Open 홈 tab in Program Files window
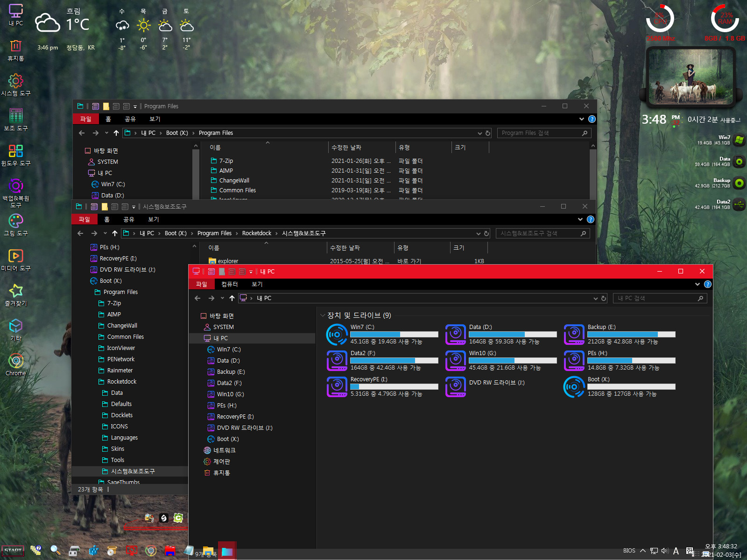The height and width of the screenshot is (560, 747). coord(108,119)
